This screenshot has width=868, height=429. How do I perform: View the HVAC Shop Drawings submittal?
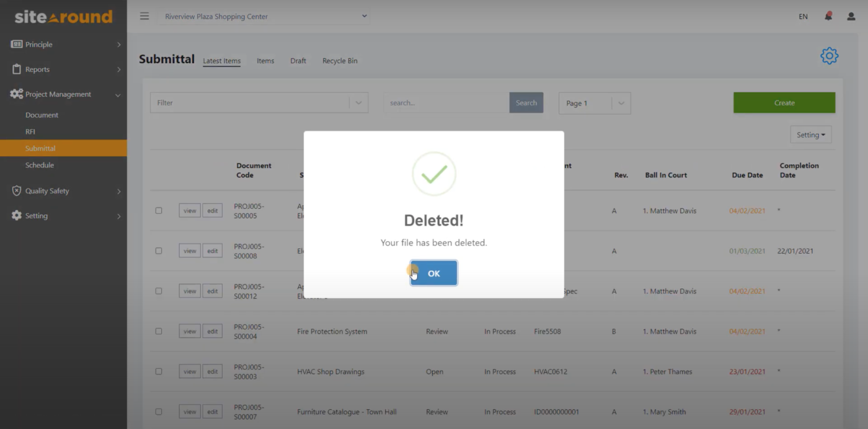coord(190,371)
